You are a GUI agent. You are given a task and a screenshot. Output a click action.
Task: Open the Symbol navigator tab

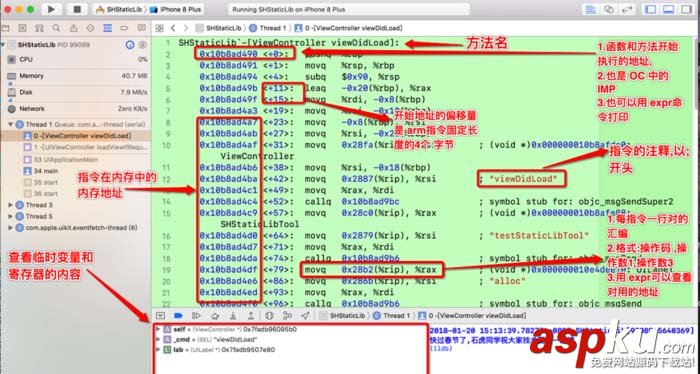(x=39, y=28)
